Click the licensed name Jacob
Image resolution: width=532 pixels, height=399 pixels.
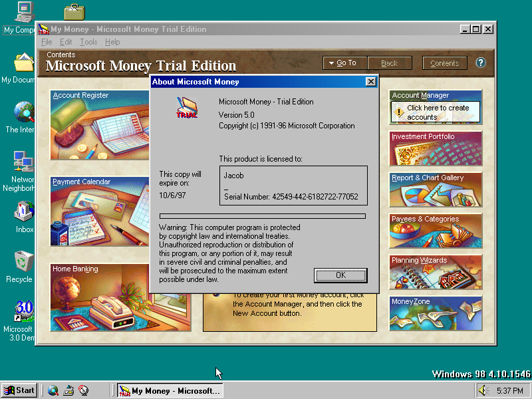coord(234,176)
